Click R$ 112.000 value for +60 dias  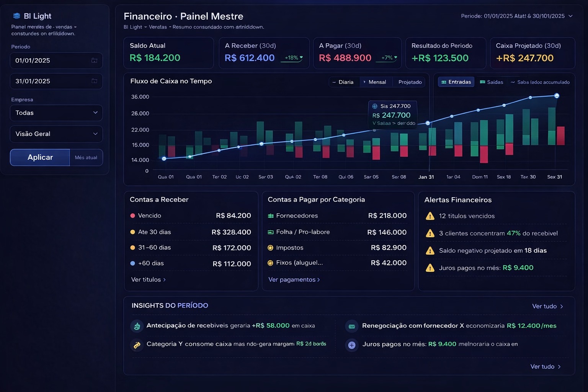click(x=232, y=264)
